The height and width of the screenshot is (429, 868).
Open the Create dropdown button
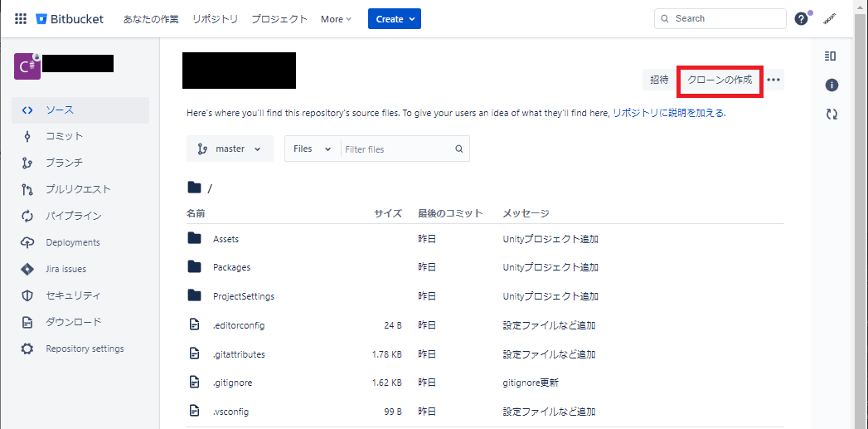click(394, 19)
